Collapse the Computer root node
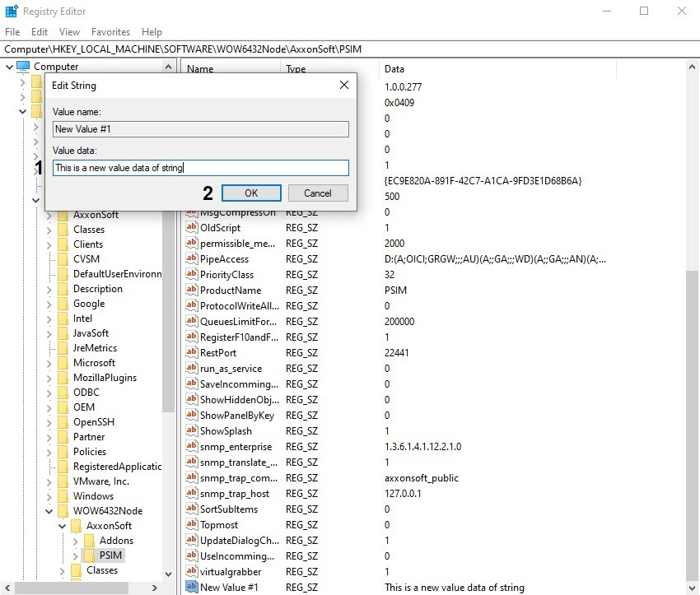 8,67
